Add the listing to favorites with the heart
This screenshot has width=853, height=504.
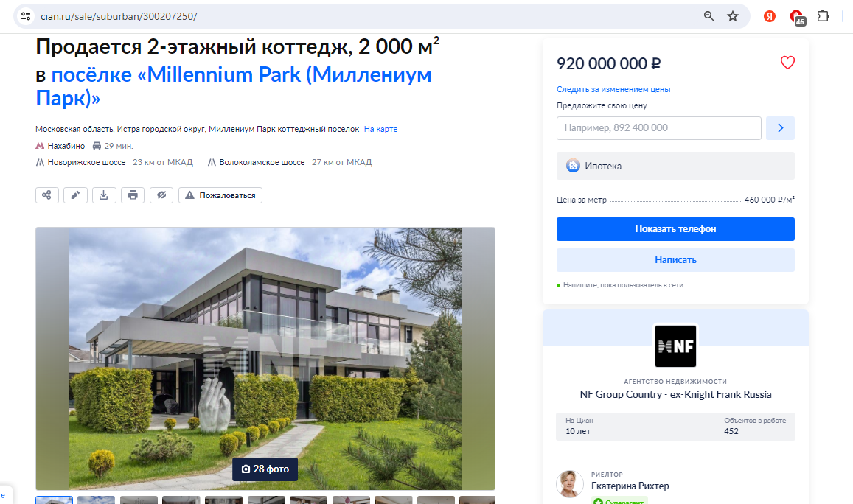click(x=787, y=63)
